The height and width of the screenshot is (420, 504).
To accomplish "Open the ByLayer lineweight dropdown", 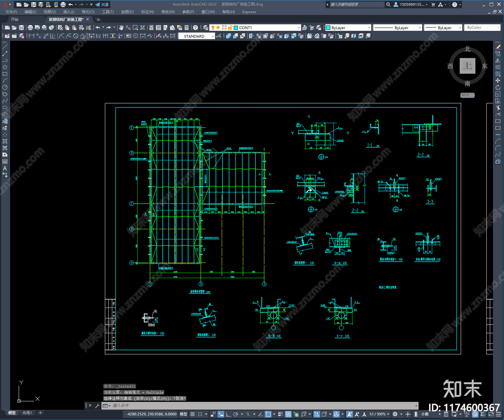I will 460,28.
